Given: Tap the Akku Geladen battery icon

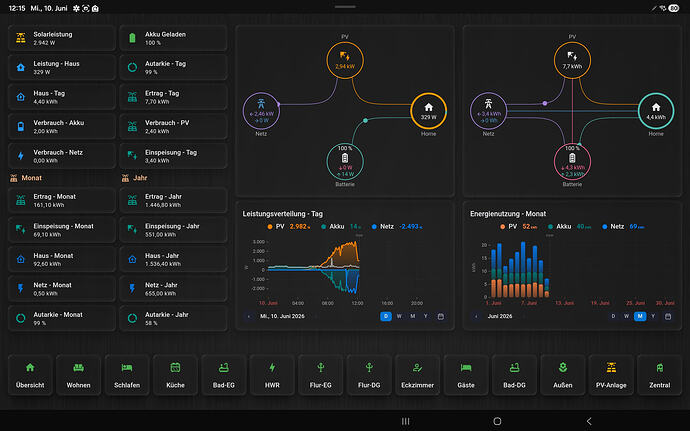Looking at the screenshot, I should pyautogui.click(x=132, y=38).
